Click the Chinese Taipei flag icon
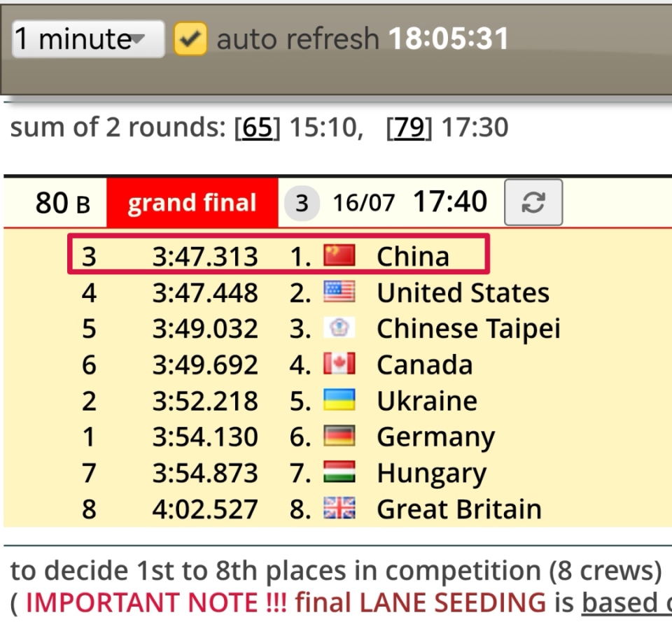This screenshot has width=672, height=629. [339, 329]
